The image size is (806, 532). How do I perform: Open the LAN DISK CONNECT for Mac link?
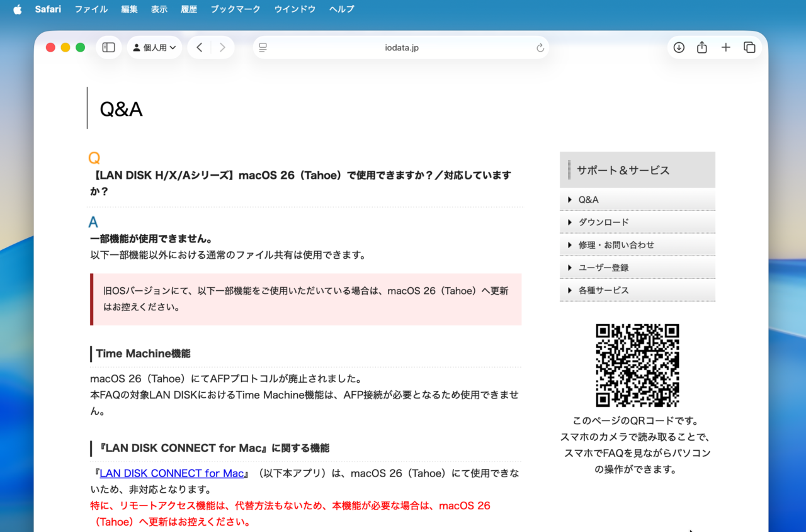pyautogui.click(x=173, y=473)
